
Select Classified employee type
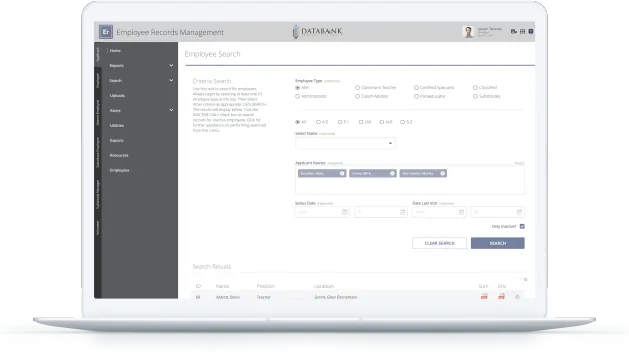(475, 87)
